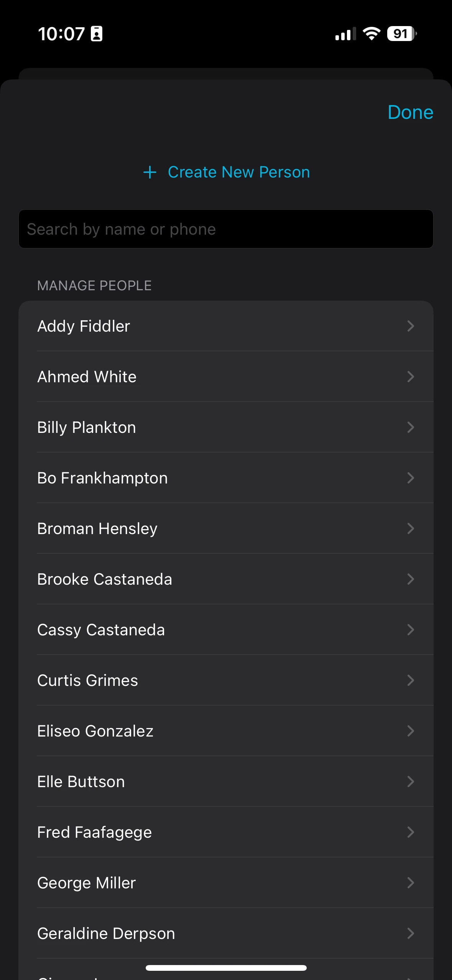The image size is (452, 980).
Task: Select Geraldine Derpson from the list
Action: 226,933
